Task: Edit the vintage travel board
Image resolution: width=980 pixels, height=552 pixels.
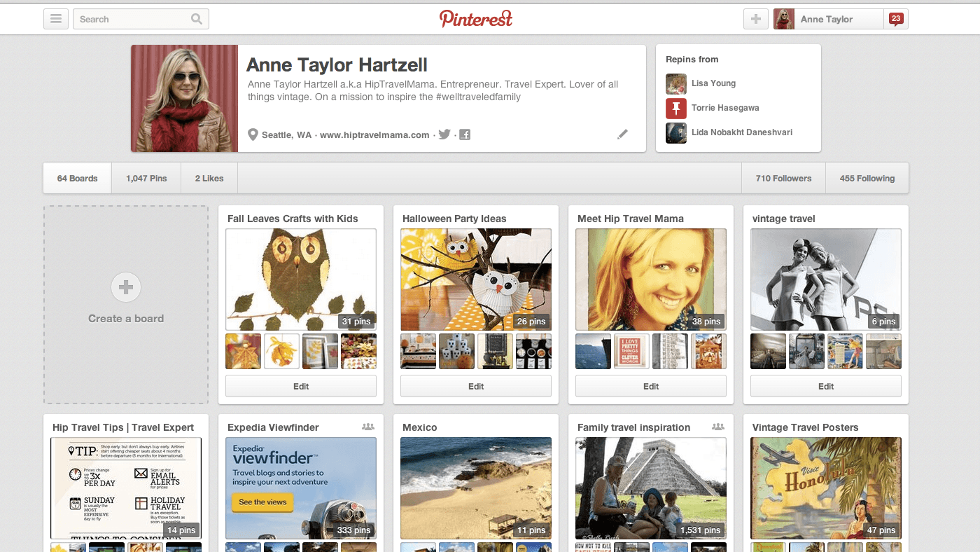Action: point(826,386)
